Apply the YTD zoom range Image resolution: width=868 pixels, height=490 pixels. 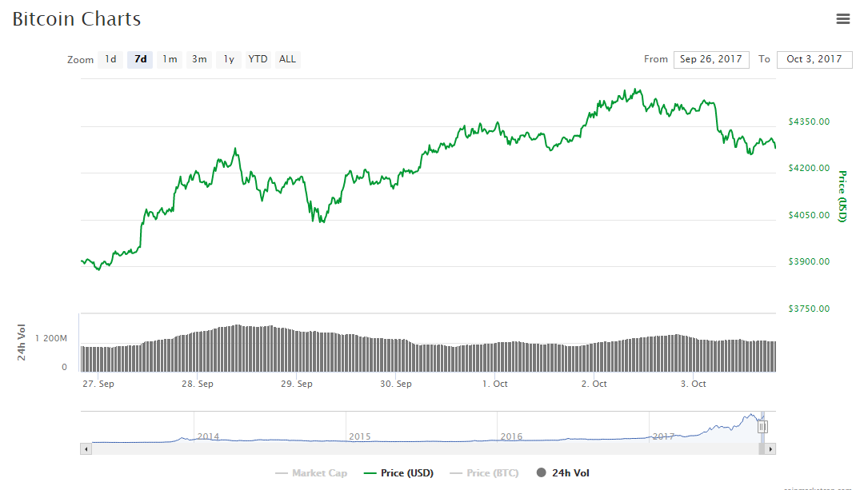[x=258, y=59]
